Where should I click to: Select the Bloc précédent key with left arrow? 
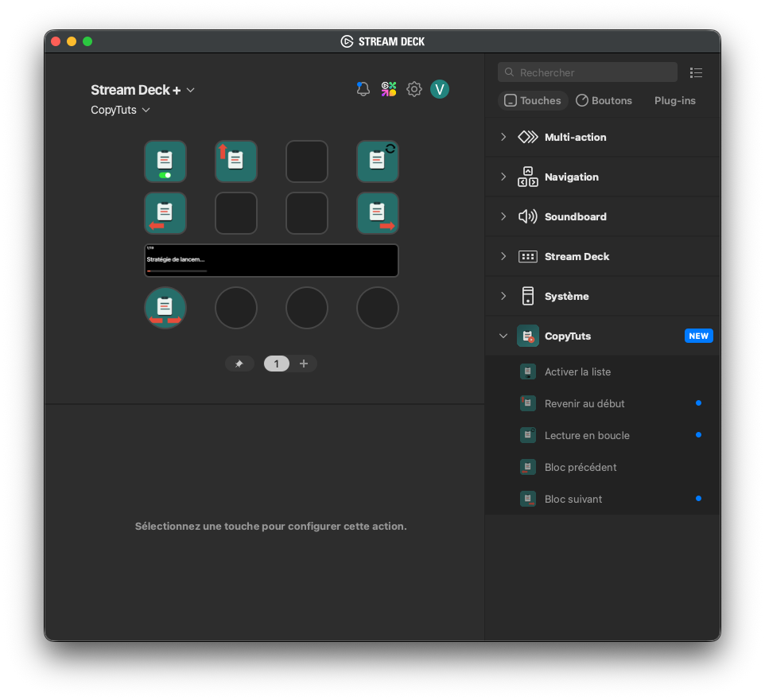click(x=165, y=213)
